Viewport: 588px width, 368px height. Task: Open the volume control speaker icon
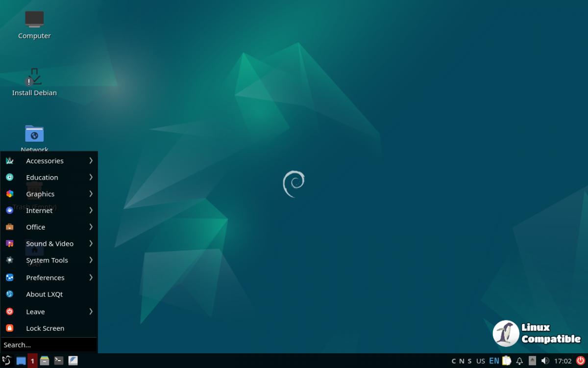point(545,361)
